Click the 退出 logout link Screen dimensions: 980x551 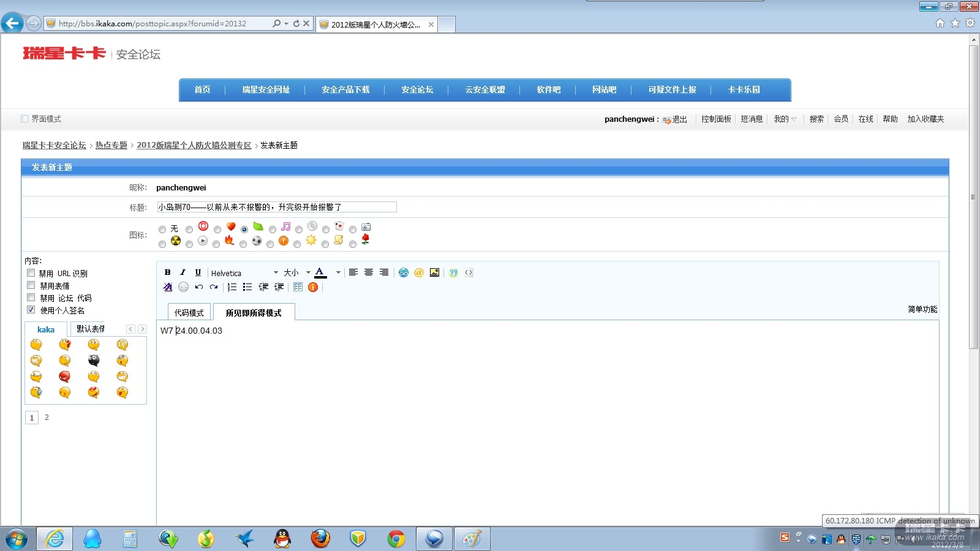679,119
